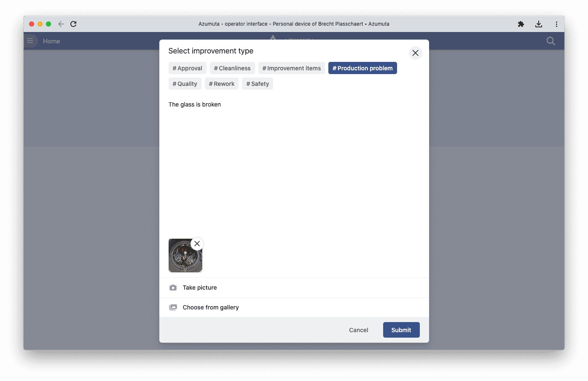The height and width of the screenshot is (381, 588).
Task: Toggle the Cleanliness tag
Action: click(x=232, y=68)
